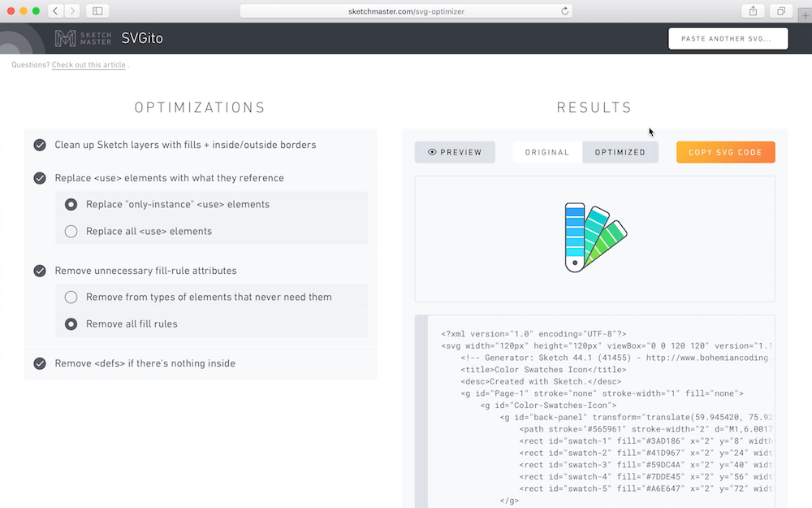Focus the sketchmaster.com address bar
This screenshot has height=508, width=812.
pos(406,11)
